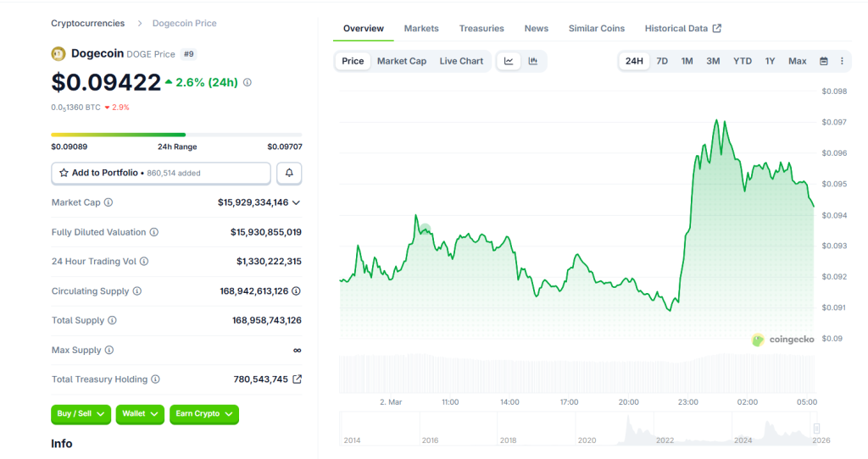Expand the Market Cap value chevron
The height and width of the screenshot is (459, 868).
[296, 202]
